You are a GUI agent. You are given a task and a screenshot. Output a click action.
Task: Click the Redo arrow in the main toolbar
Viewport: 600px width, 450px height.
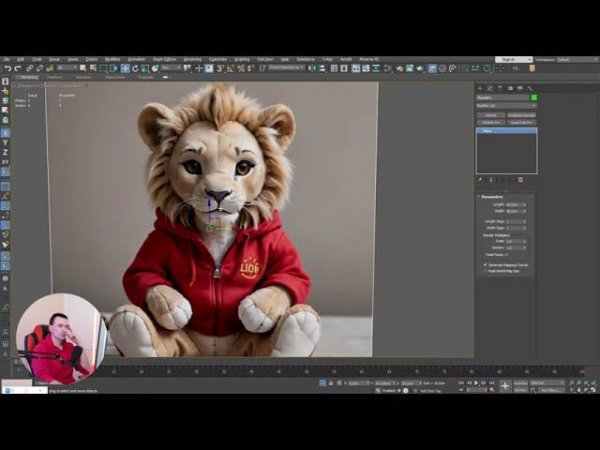tap(17, 68)
